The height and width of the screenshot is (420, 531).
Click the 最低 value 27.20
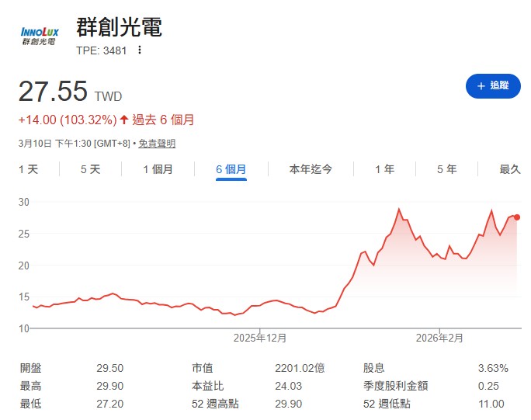click(x=109, y=404)
